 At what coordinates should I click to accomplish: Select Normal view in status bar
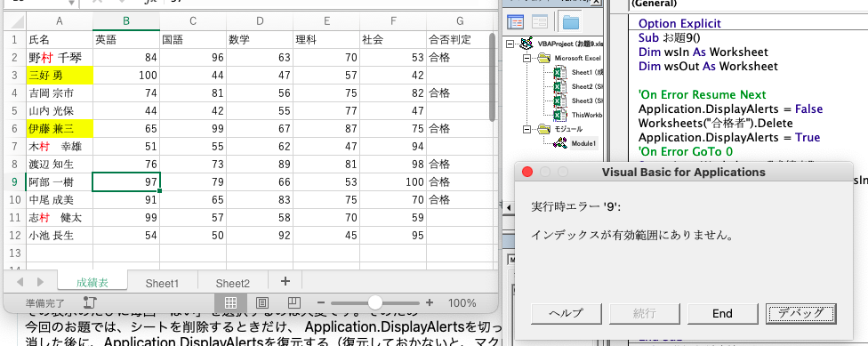point(231,302)
